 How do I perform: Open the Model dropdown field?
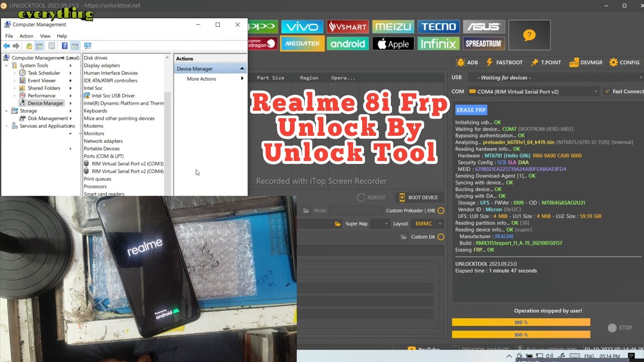[x=356, y=211]
